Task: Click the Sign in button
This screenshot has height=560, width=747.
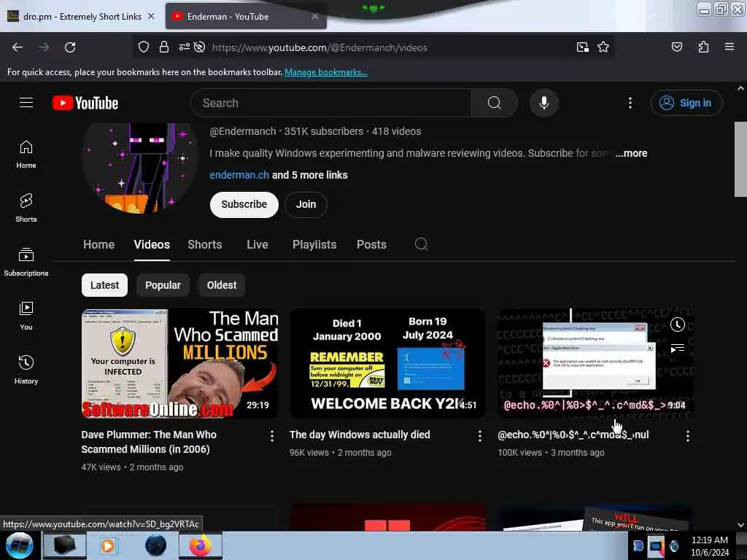Action: tap(686, 103)
